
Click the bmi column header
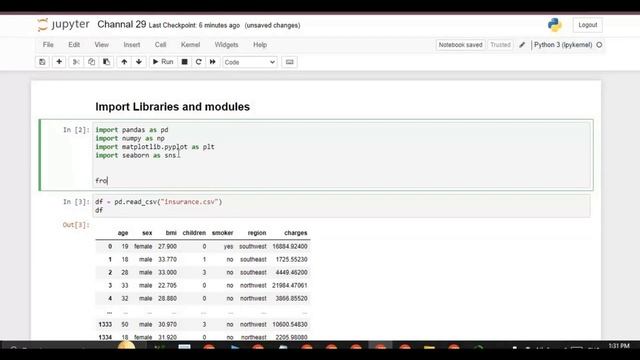click(x=171, y=233)
